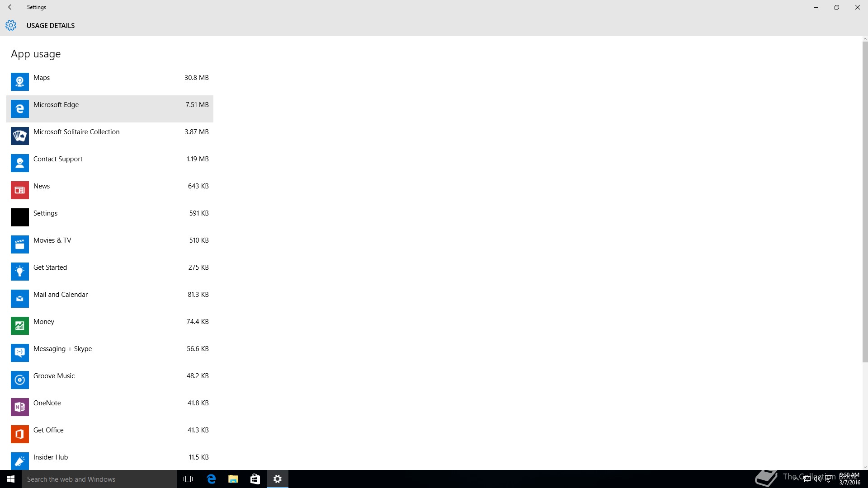This screenshot has height=488, width=868.
Task: Select the Microsoft Edge row label
Action: (56, 105)
